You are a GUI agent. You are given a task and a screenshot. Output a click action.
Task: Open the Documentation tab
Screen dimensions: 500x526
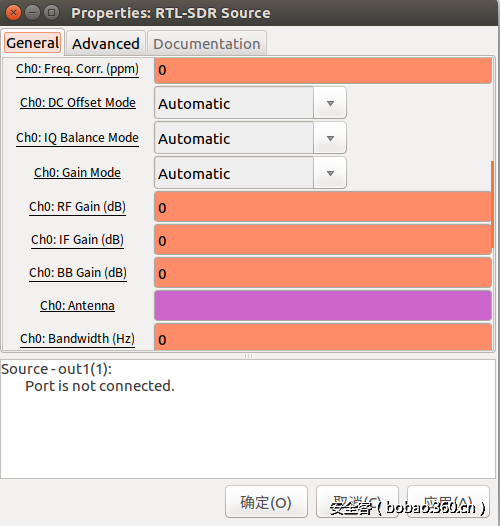click(207, 44)
